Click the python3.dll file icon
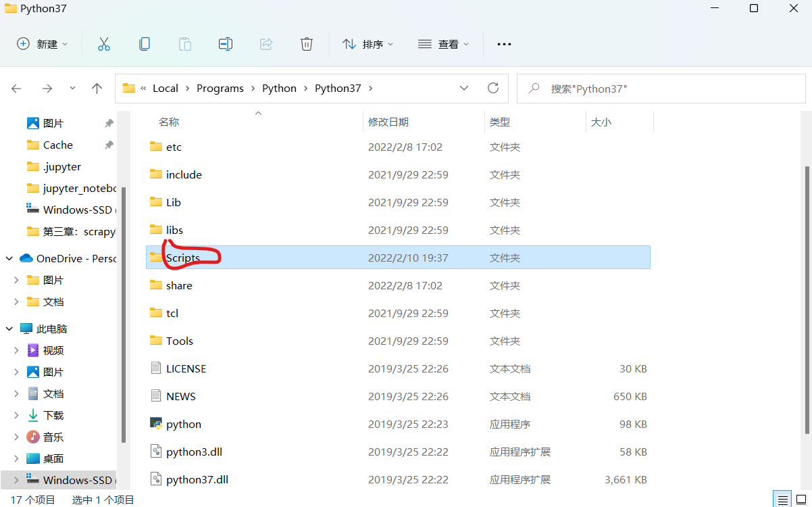Screen dimensions: 812x507 click(156, 452)
